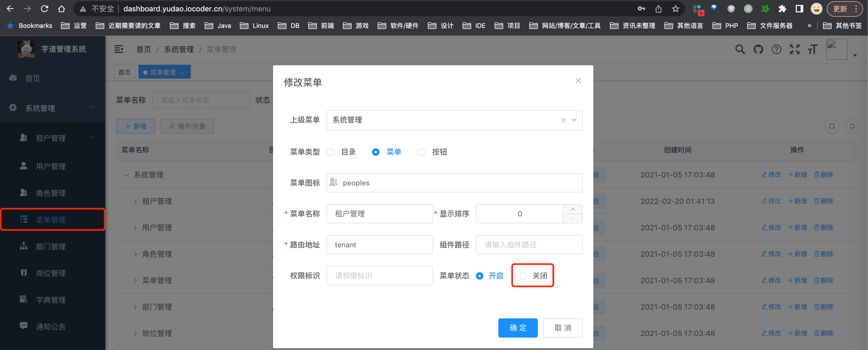
Task: Select the 按钮 menu type radio
Action: point(421,152)
